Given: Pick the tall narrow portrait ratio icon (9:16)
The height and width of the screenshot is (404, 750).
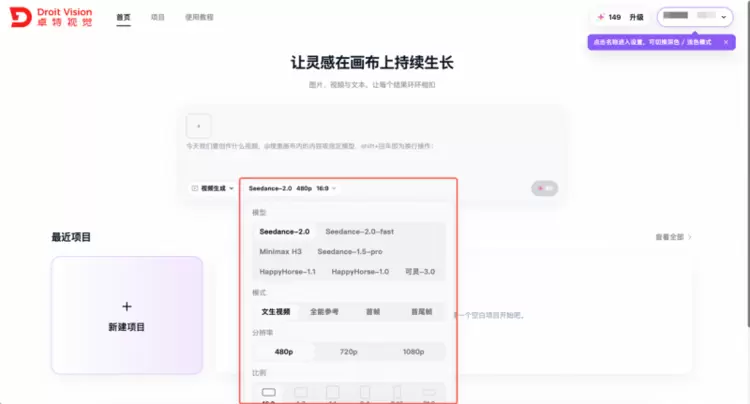Looking at the screenshot, I should pyautogui.click(x=397, y=393).
